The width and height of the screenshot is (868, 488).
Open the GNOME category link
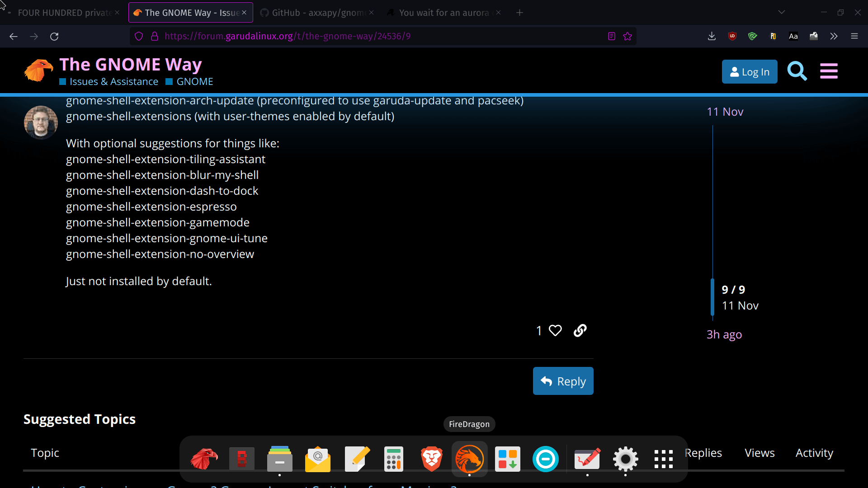pyautogui.click(x=189, y=82)
